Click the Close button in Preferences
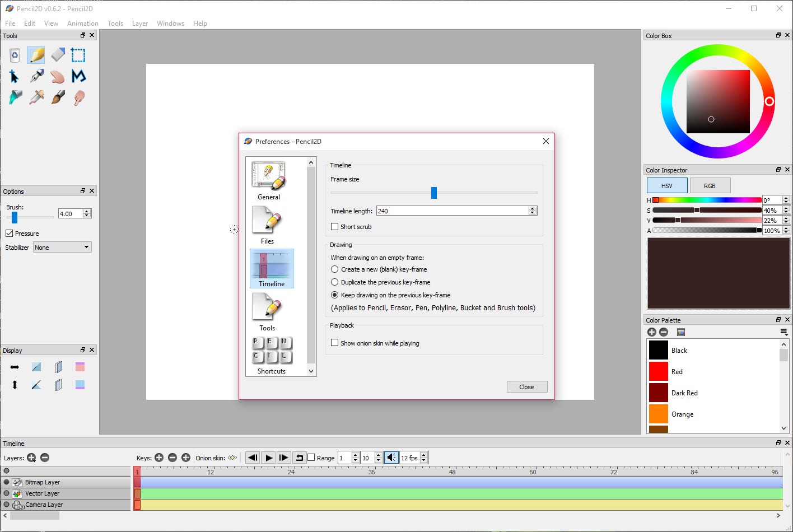 (526, 387)
